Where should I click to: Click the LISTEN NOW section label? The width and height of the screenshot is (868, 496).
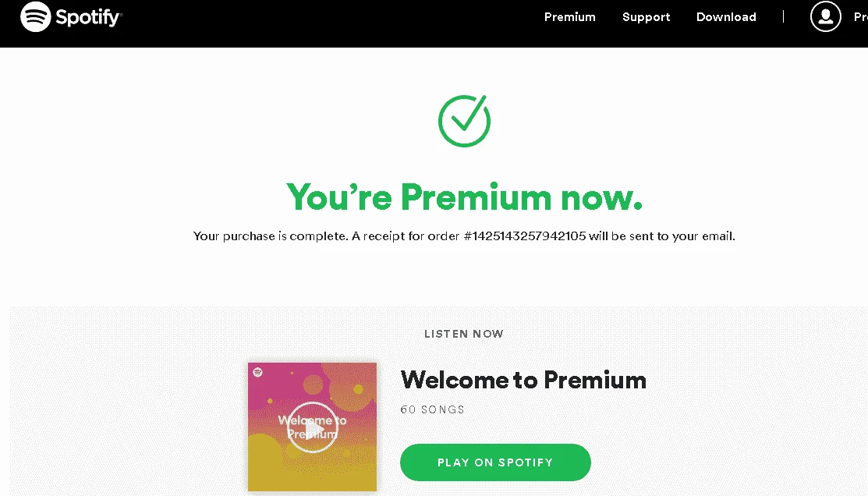(x=464, y=334)
